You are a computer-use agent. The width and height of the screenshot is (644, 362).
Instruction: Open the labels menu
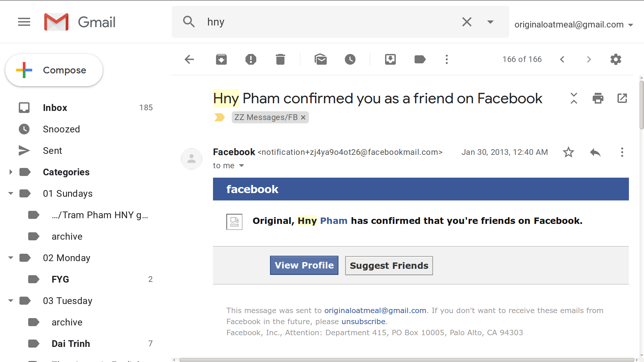(420, 59)
